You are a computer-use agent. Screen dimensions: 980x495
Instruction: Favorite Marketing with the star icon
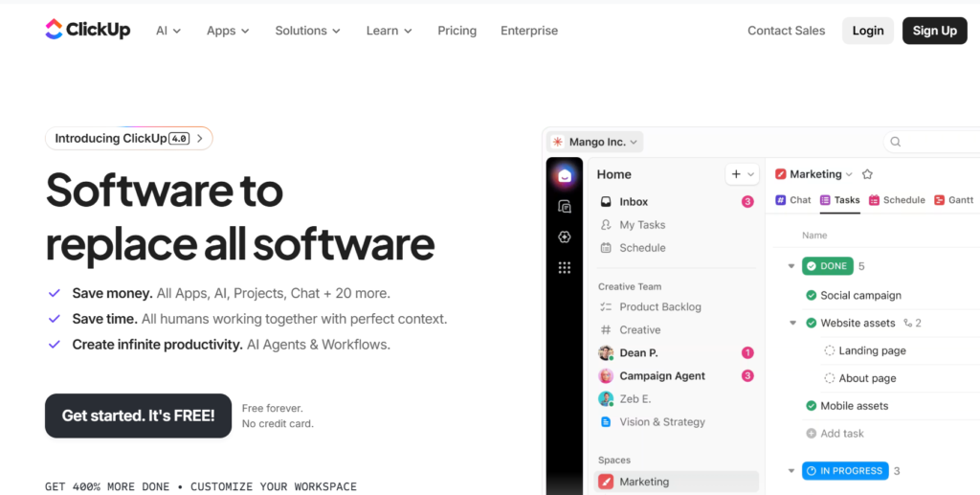(x=867, y=174)
